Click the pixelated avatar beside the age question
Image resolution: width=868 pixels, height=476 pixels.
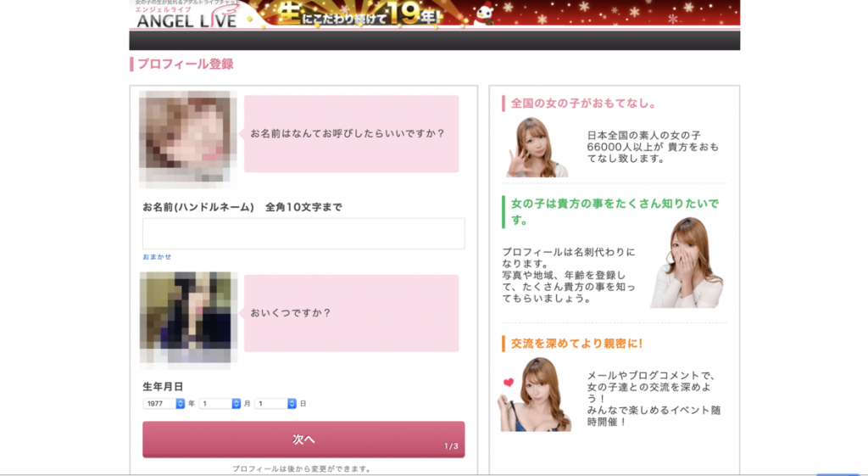tap(188, 318)
